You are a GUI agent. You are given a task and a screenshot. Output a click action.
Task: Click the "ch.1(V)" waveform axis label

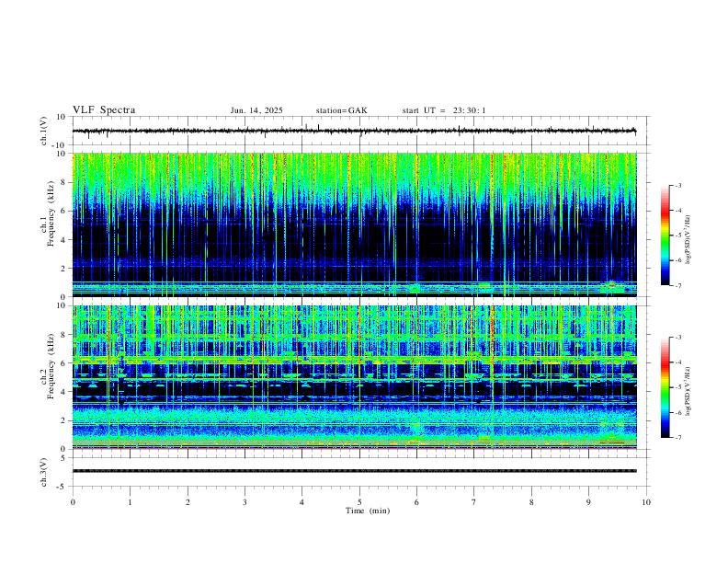pos(44,131)
